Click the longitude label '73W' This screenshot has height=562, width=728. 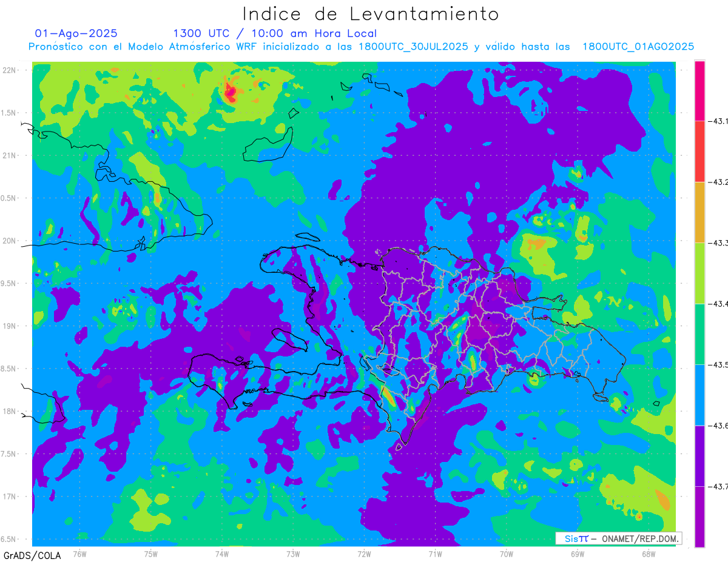click(x=293, y=554)
